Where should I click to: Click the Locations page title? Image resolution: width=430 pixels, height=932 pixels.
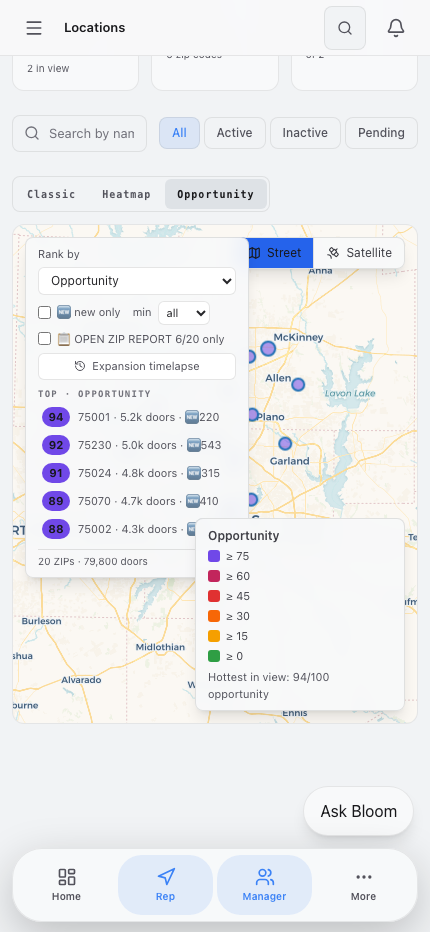95,27
